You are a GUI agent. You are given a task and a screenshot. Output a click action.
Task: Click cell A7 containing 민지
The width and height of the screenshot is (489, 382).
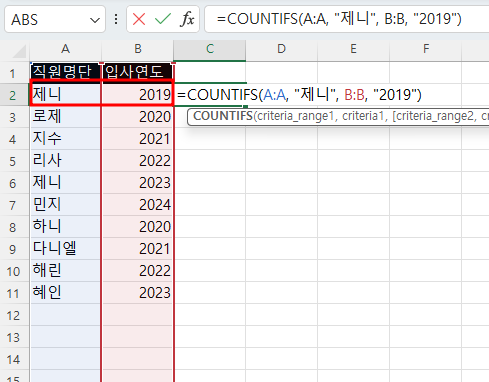coord(65,205)
